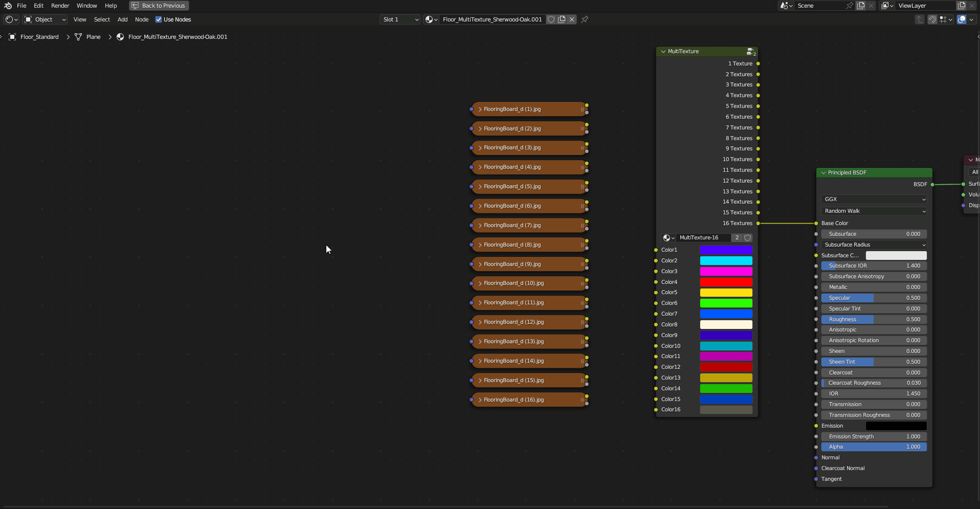This screenshot has height=509, width=980.
Task: Click the Color4 red color swatch
Action: (x=726, y=282)
